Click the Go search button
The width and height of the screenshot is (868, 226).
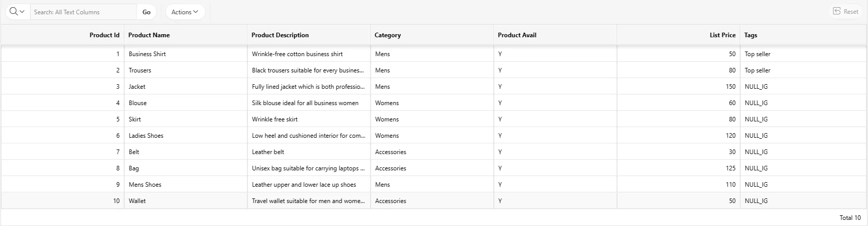(x=147, y=12)
